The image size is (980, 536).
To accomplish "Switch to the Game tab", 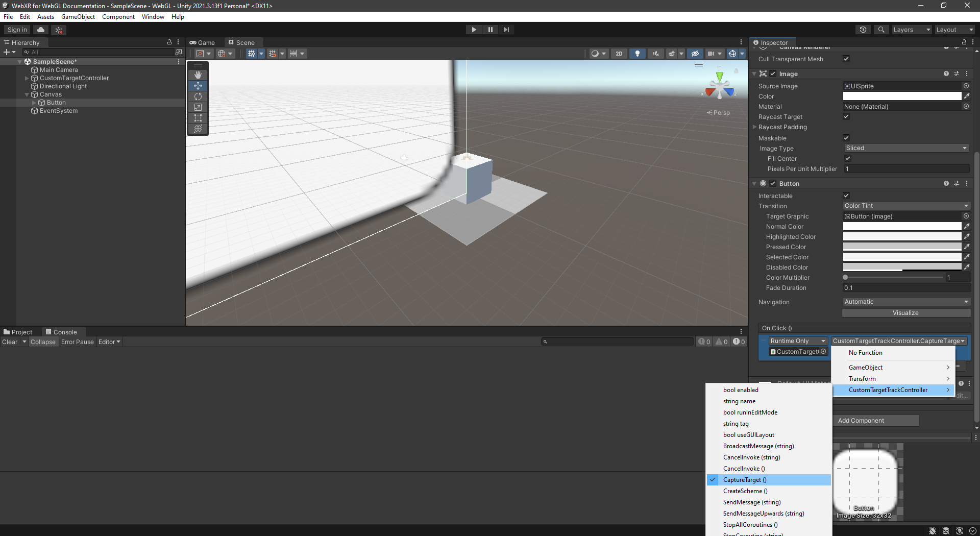I will pyautogui.click(x=203, y=42).
